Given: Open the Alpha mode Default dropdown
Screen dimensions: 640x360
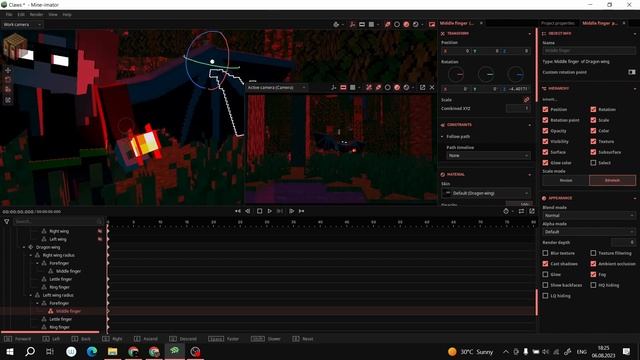Looking at the screenshot, I should [589, 231].
